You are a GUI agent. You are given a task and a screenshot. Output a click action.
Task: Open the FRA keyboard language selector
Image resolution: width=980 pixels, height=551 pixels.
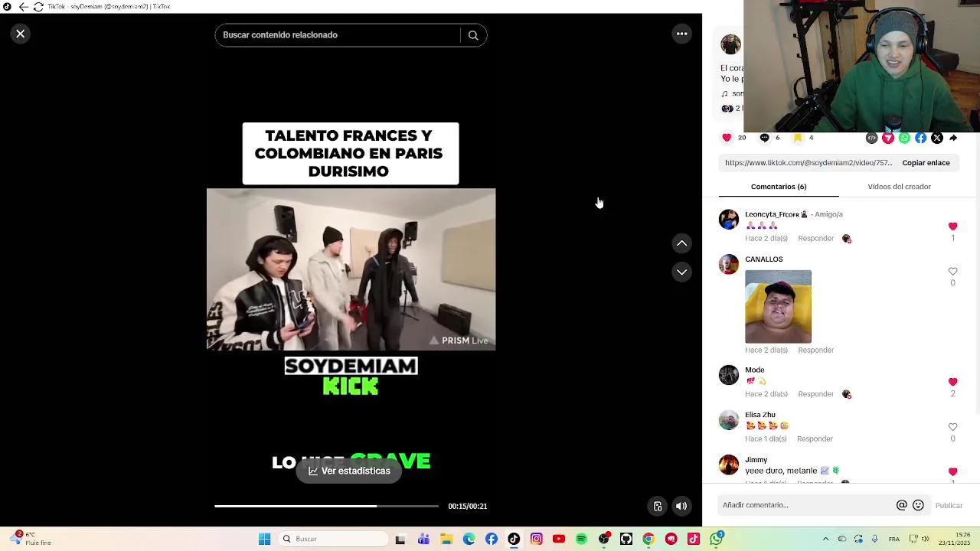coord(893,539)
